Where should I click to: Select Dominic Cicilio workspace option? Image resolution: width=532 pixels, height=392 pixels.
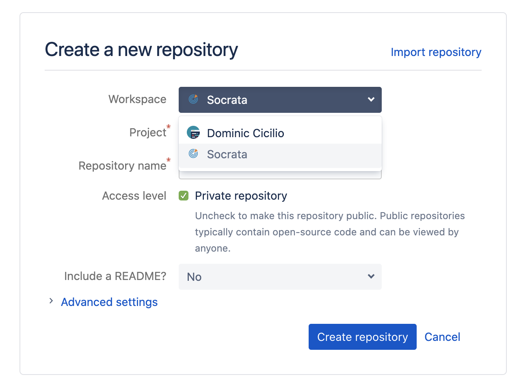click(280, 133)
